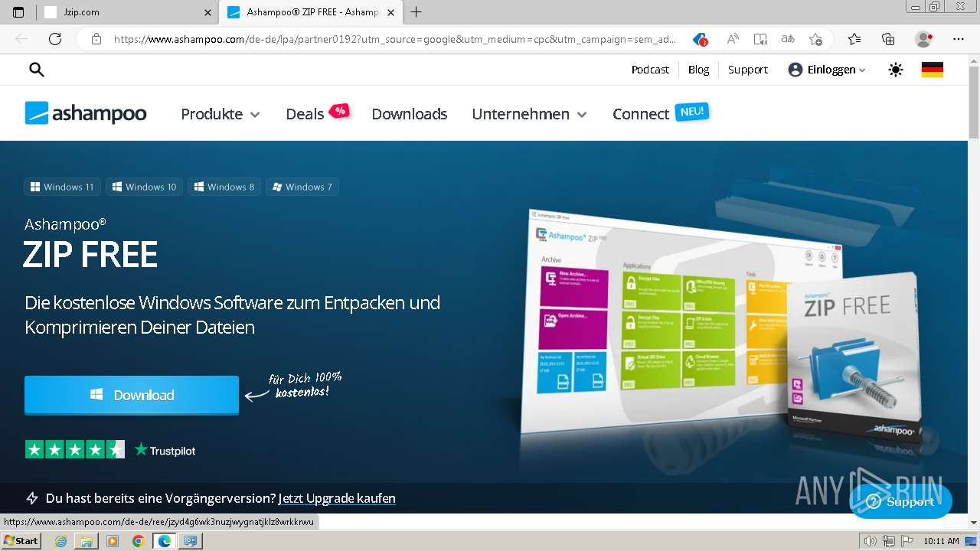The width and height of the screenshot is (980, 551).
Task: Click the Windows 7 badge
Action: click(302, 187)
